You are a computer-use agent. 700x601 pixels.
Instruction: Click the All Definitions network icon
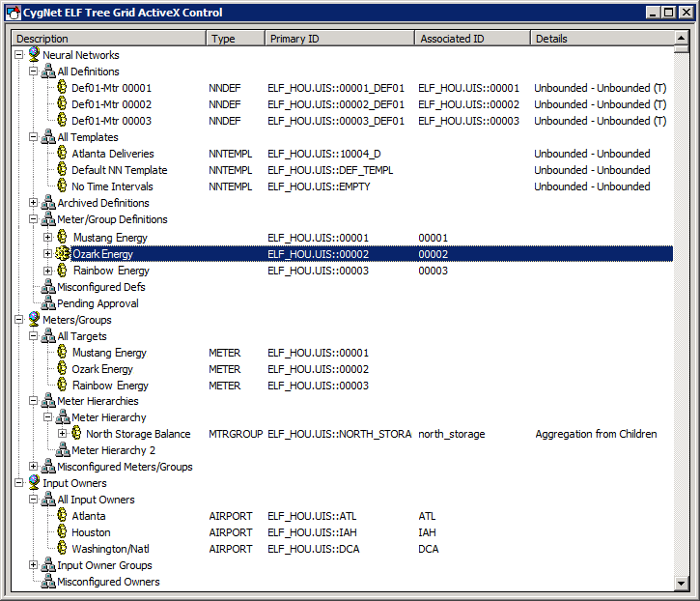pyautogui.click(x=48, y=72)
